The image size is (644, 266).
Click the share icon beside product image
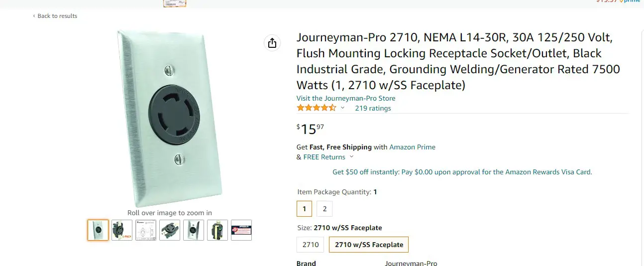[272, 43]
